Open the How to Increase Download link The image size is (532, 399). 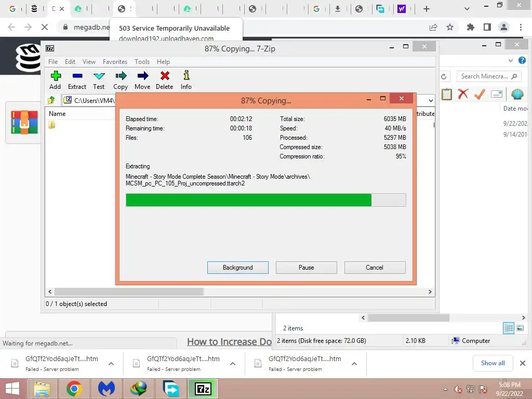pyautogui.click(x=229, y=342)
